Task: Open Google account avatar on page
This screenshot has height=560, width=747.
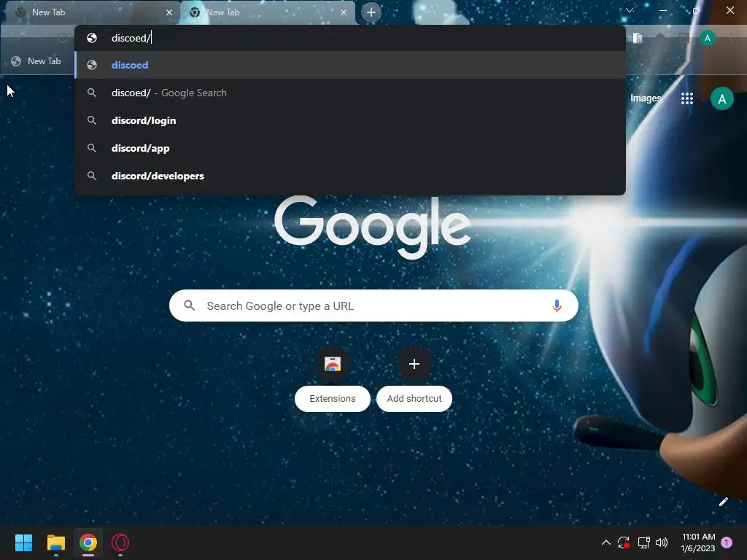Action: (721, 98)
